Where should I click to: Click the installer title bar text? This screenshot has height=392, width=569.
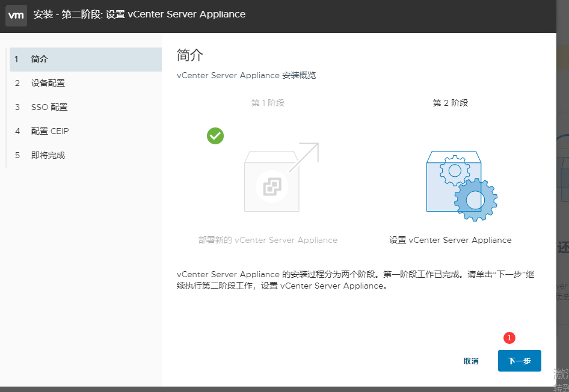(140, 14)
